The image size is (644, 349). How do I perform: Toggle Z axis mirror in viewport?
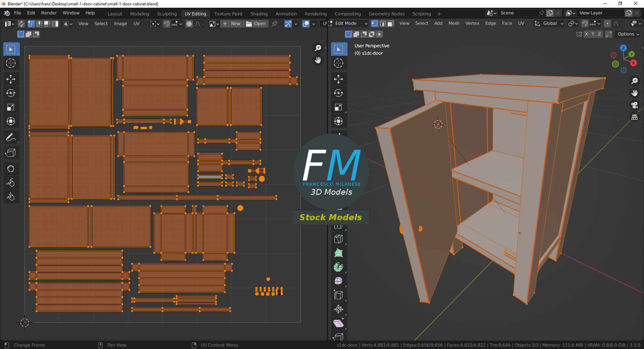(x=599, y=34)
